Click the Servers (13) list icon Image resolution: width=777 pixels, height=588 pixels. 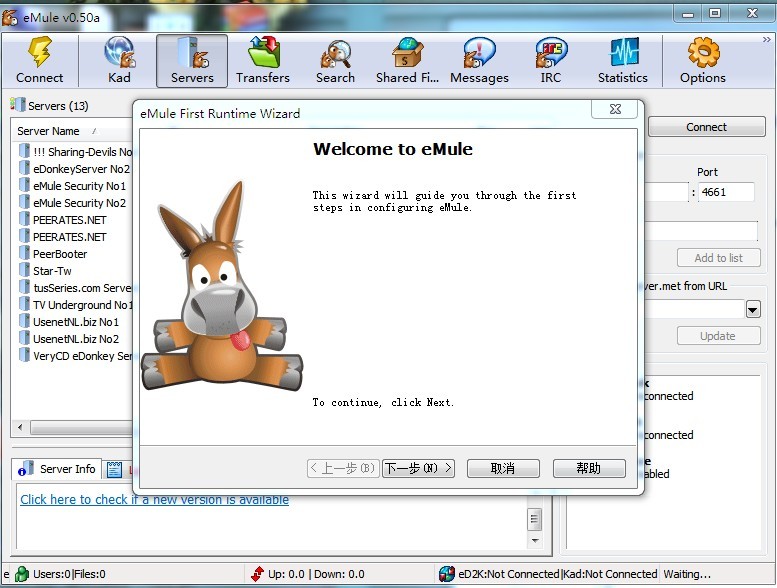18,105
